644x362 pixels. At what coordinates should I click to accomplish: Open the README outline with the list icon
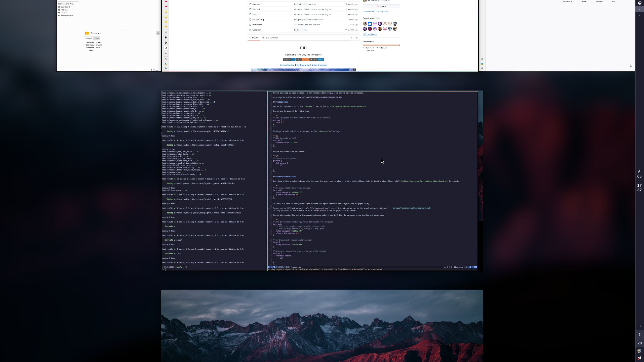[356, 37]
